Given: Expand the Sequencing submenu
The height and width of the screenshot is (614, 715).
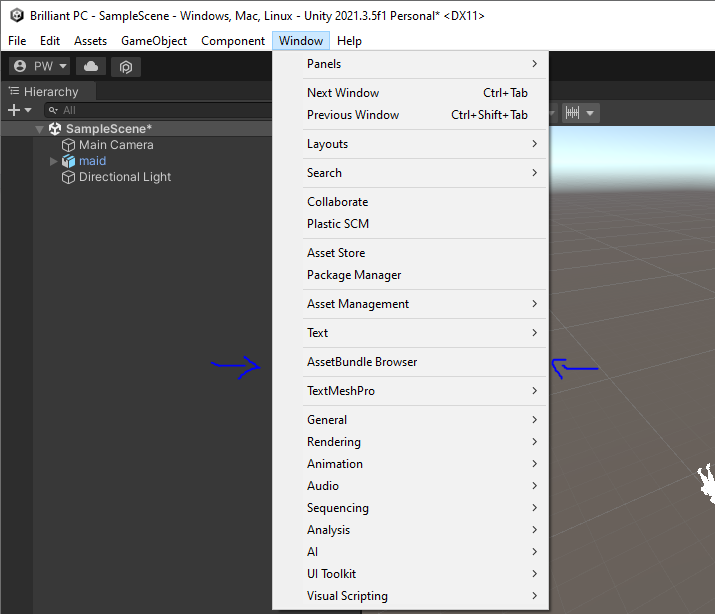Looking at the screenshot, I should pos(410,508).
